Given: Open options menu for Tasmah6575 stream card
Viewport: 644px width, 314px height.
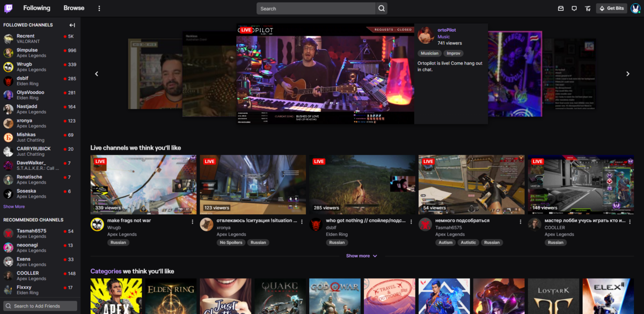Looking at the screenshot, I should point(521,221).
